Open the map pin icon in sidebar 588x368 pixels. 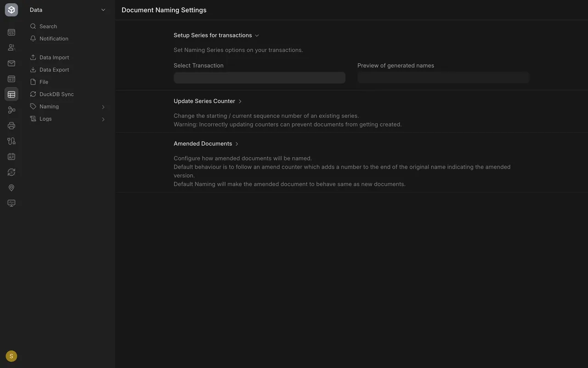11,188
